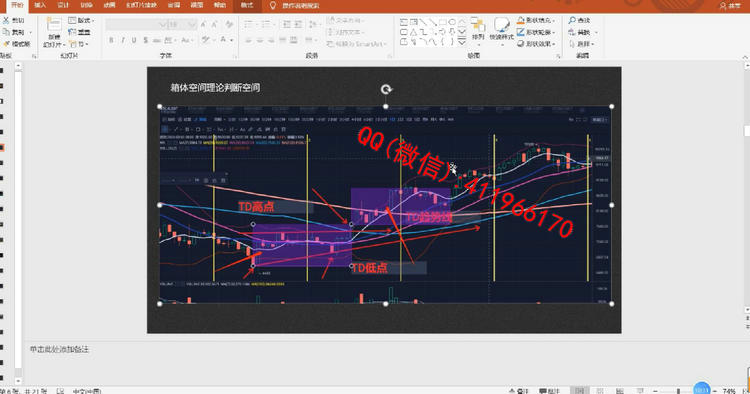The height and width of the screenshot is (394, 750).
Task: Click Convert to SmartArt option
Action: pos(357,44)
